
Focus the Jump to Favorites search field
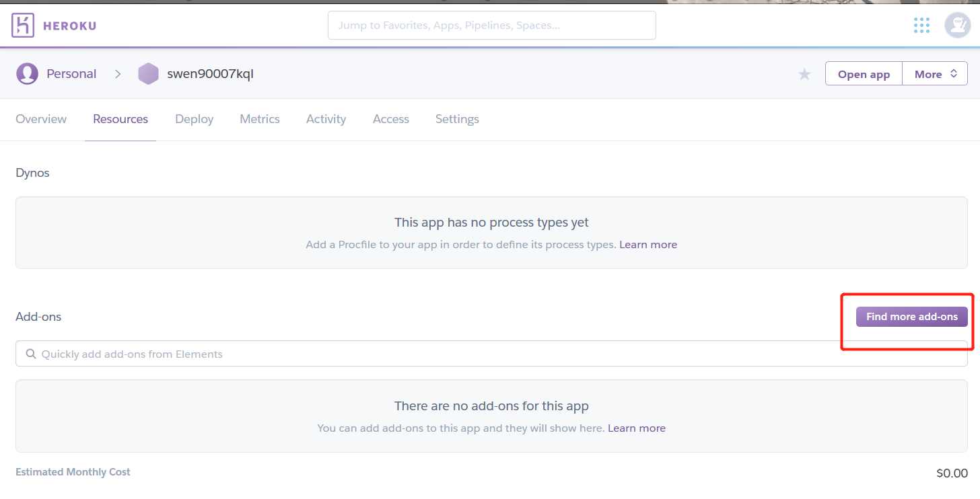click(492, 26)
